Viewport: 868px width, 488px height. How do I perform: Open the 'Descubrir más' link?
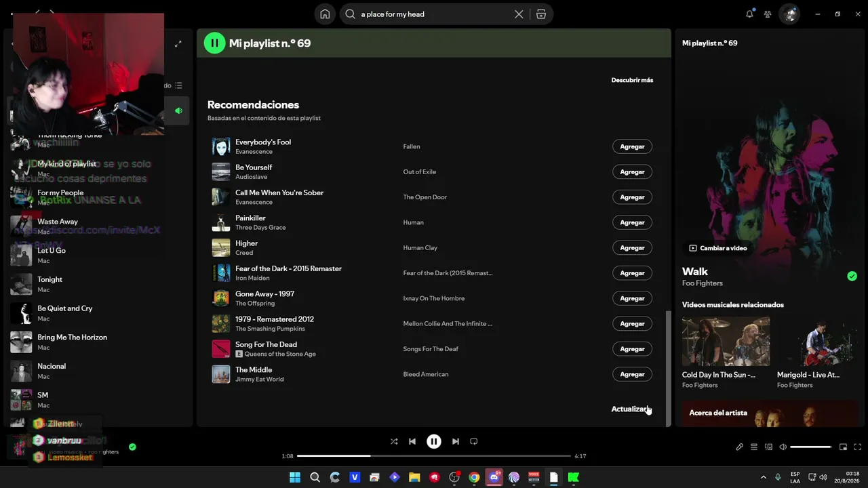(632, 80)
